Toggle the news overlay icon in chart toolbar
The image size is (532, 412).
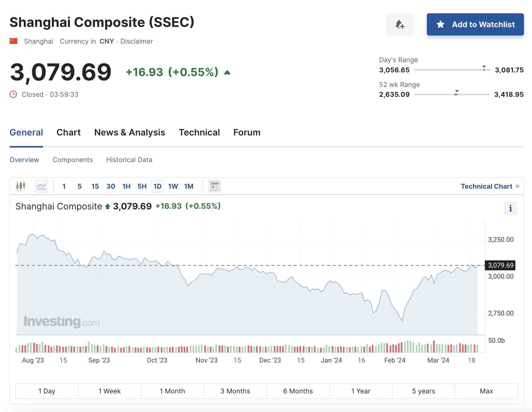215,186
